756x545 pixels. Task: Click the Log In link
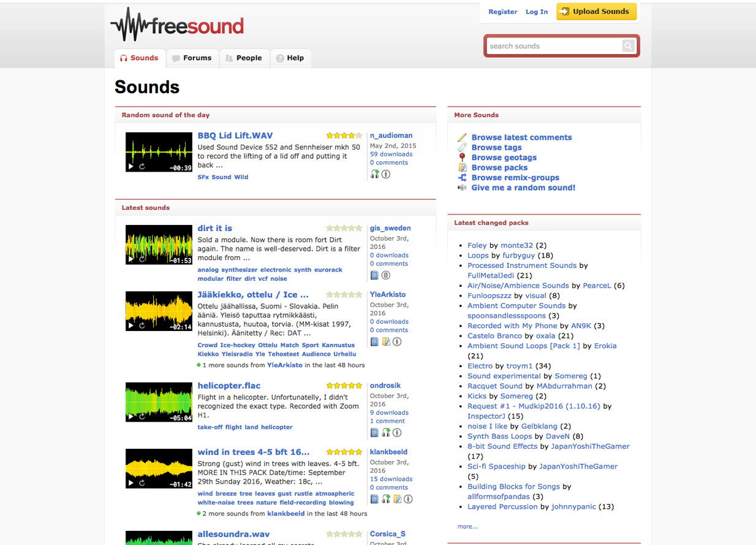tap(537, 12)
